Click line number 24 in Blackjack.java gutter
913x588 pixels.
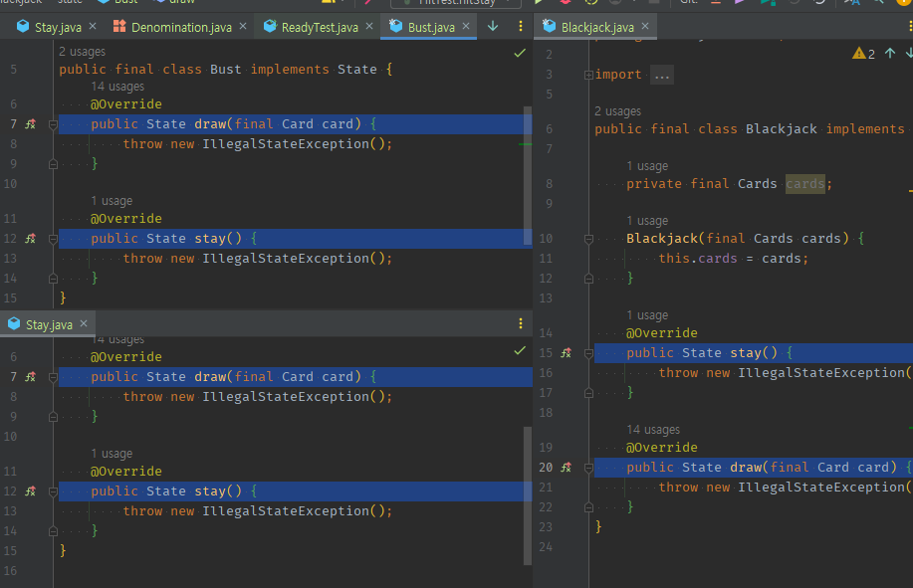coord(546,547)
